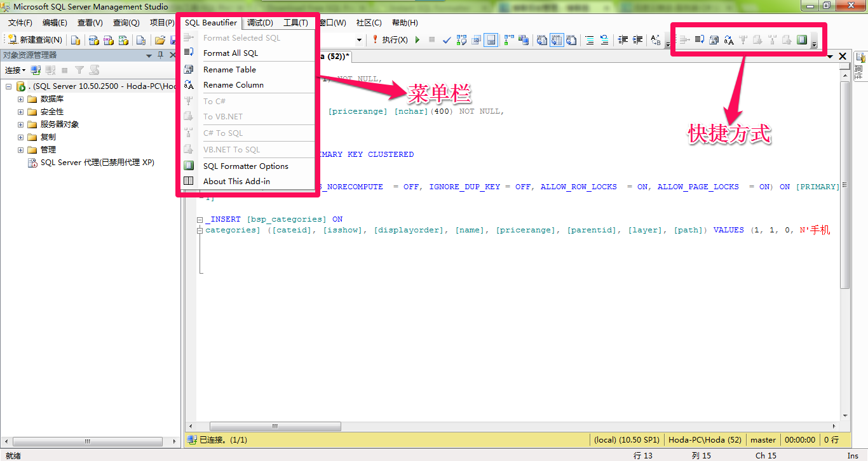Click the Rename Table toolbar shortcut
This screenshot has width=868, height=461.
(714, 40)
